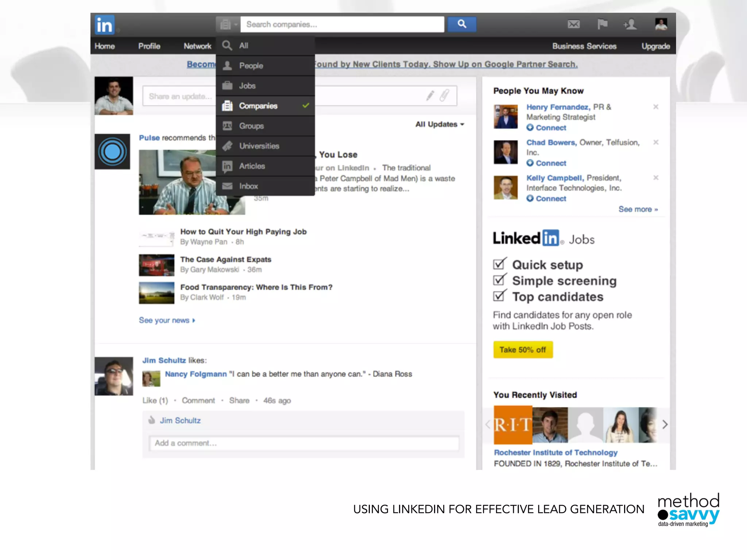Click the Pulse circle icon
This screenshot has height=560, width=747.
pyautogui.click(x=112, y=152)
